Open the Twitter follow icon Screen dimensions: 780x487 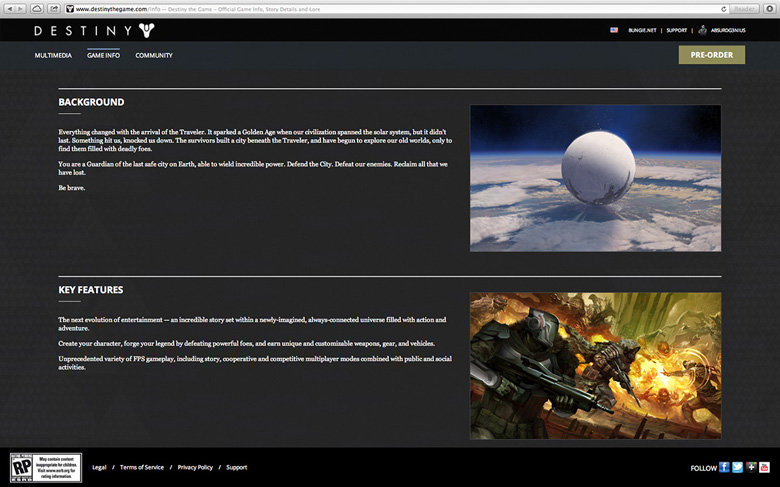point(737,467)
